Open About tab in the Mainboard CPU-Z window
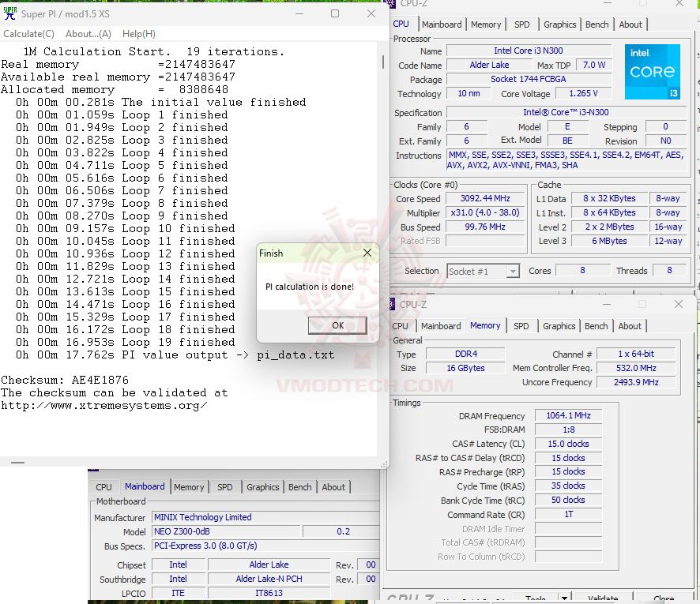700x604 pixels. (333, 487)
